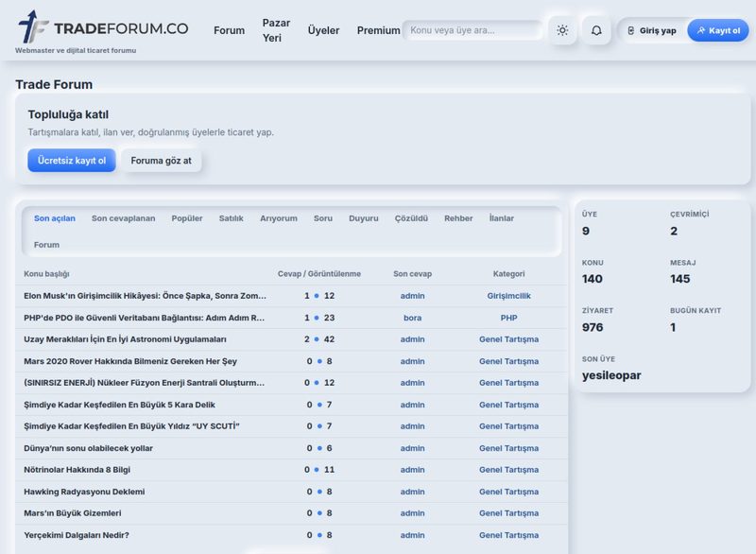This screenshot has width=756, height=554.
Task: Switch to the İlanlar tab
Action: (x=502, y=218)
